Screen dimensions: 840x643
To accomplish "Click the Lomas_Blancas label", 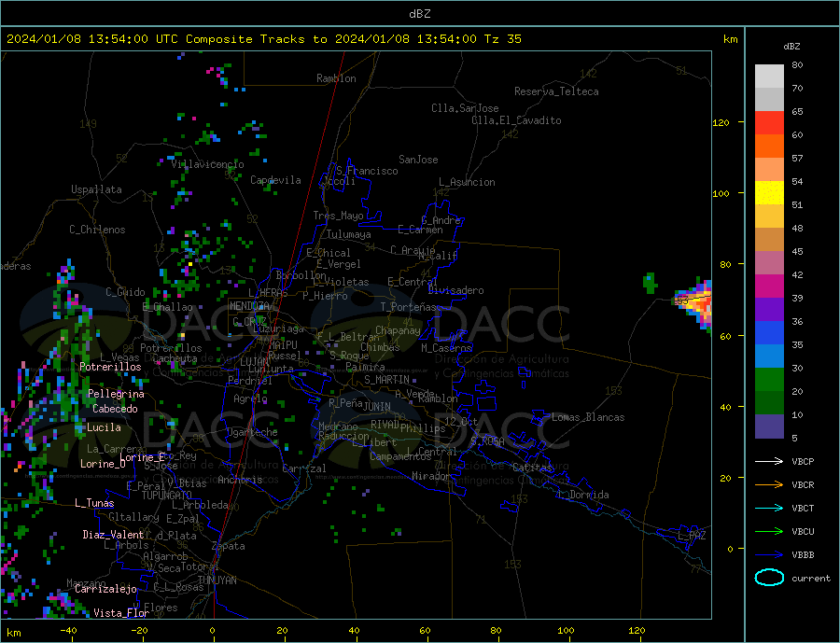I will click(x=588, y=417).
